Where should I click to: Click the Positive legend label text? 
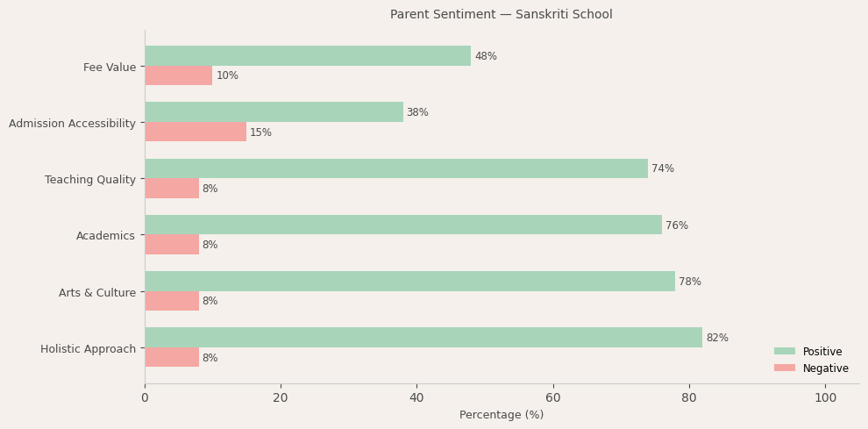pyautogui.click(x=822, y=352)
